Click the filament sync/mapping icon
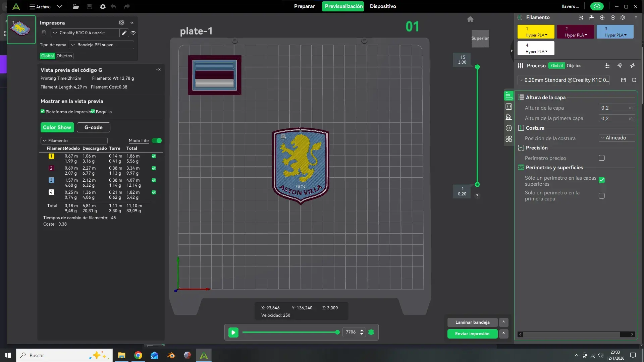Screen dimensions: 644x362 581,17
